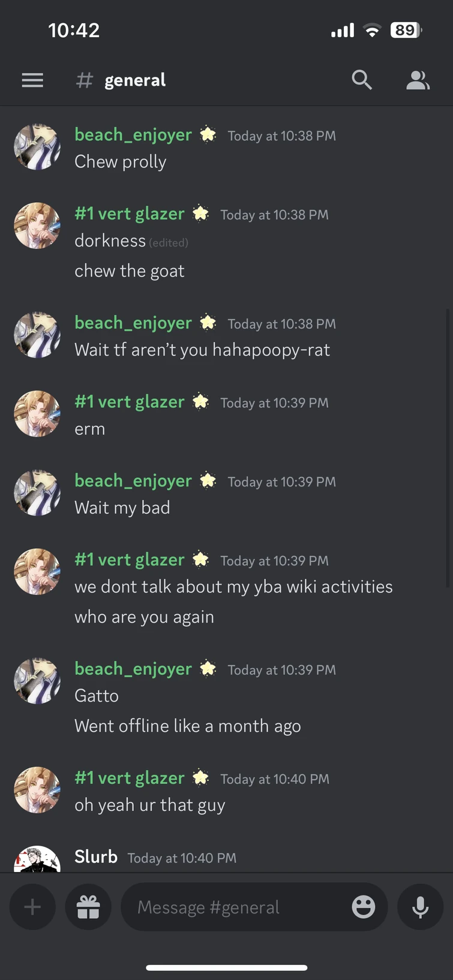Tap #1 vert glazer name above erm
453x980 pixels.
point(130,402)
